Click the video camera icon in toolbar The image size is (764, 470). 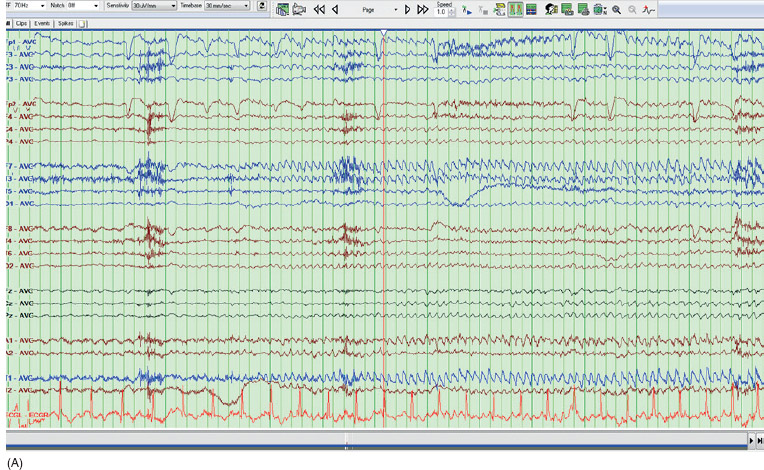(x=299, y=9)
